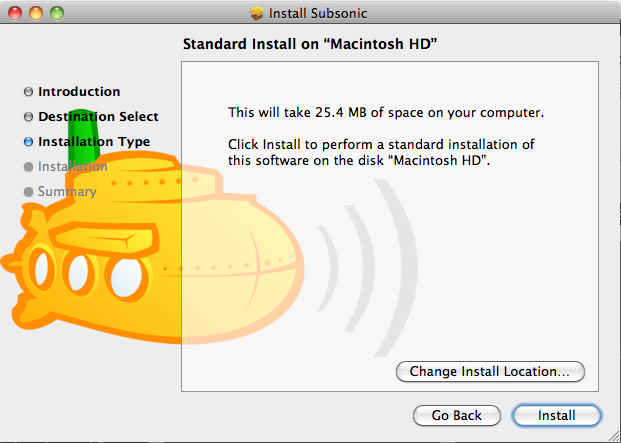Select the Installation Type step label

[94, 142]
